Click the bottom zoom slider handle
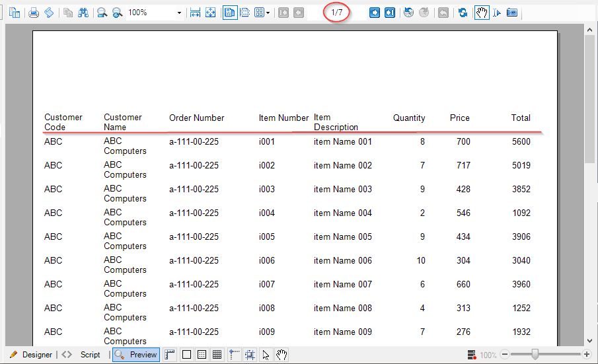 535,355
